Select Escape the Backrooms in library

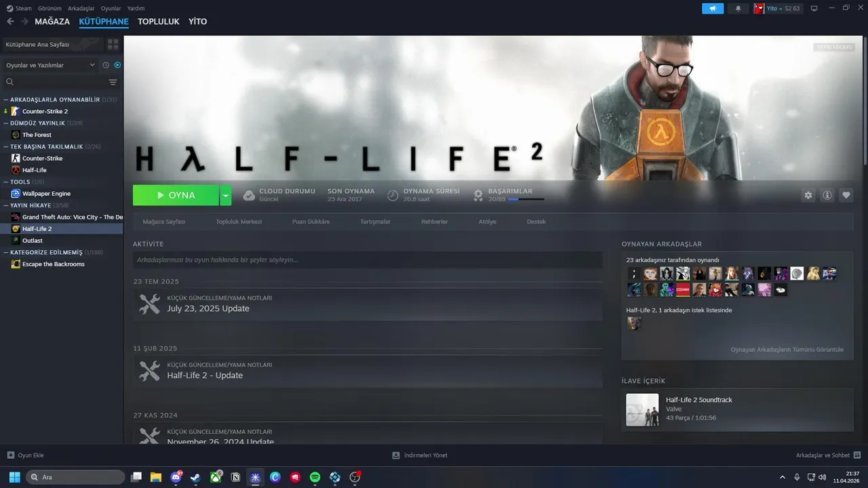click(x=62, y=264)
